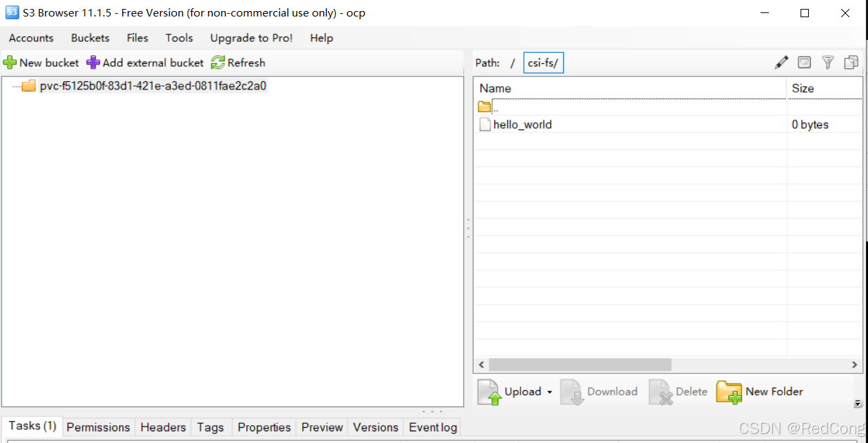Sort files by Size column
Screen dimensions: 868x443
tap(825, 88)
